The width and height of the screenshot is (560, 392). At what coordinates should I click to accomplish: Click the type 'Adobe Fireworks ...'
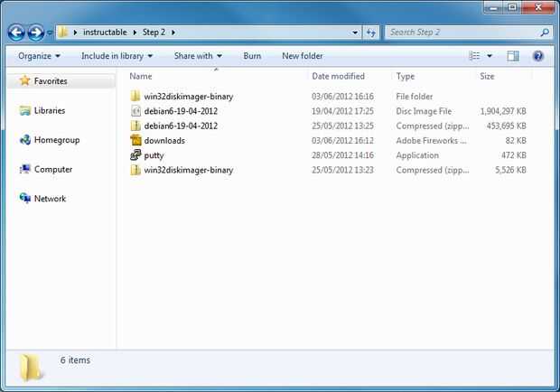point(431,141)
